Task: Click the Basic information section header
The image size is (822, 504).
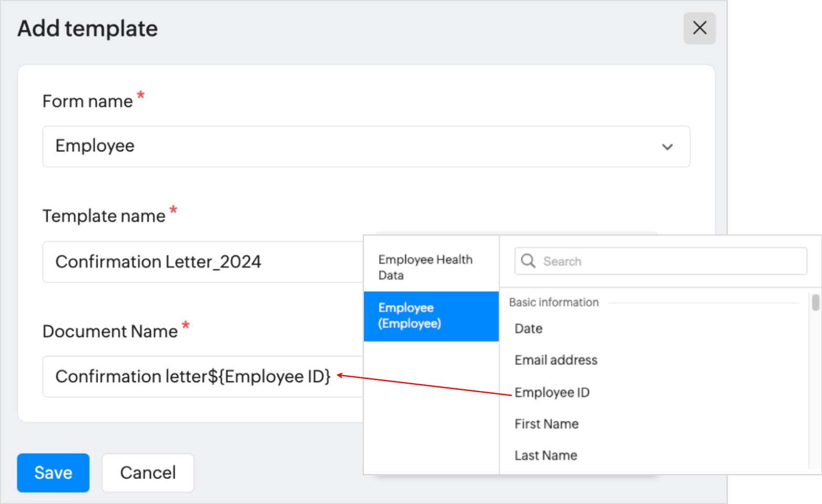Action: click(x=554, y=302)
